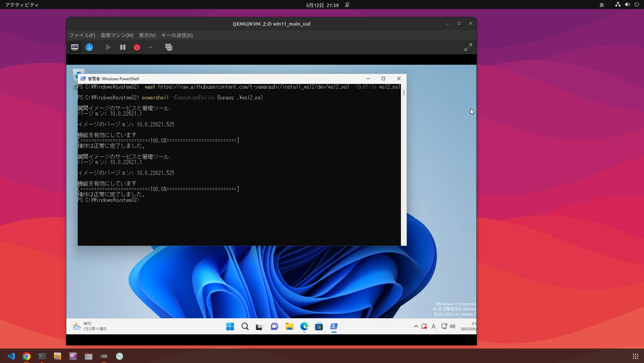
Task: Click the PowerShell prompt at the last line
Action: (108, 200)
